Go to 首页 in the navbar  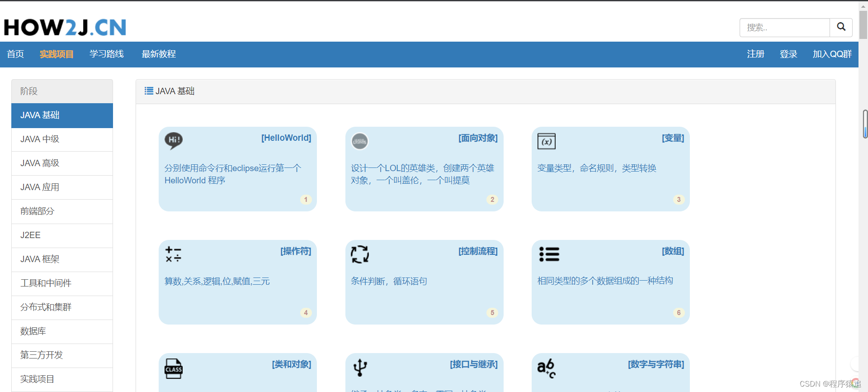coord(15,54)
